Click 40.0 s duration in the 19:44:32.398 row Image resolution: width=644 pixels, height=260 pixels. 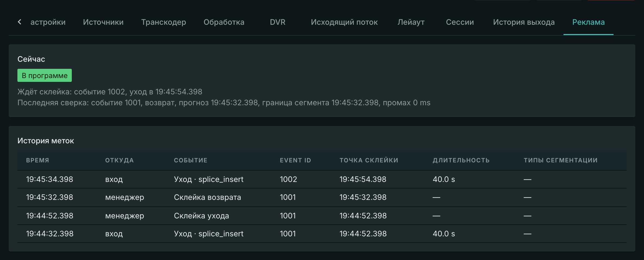pos(444,234)
